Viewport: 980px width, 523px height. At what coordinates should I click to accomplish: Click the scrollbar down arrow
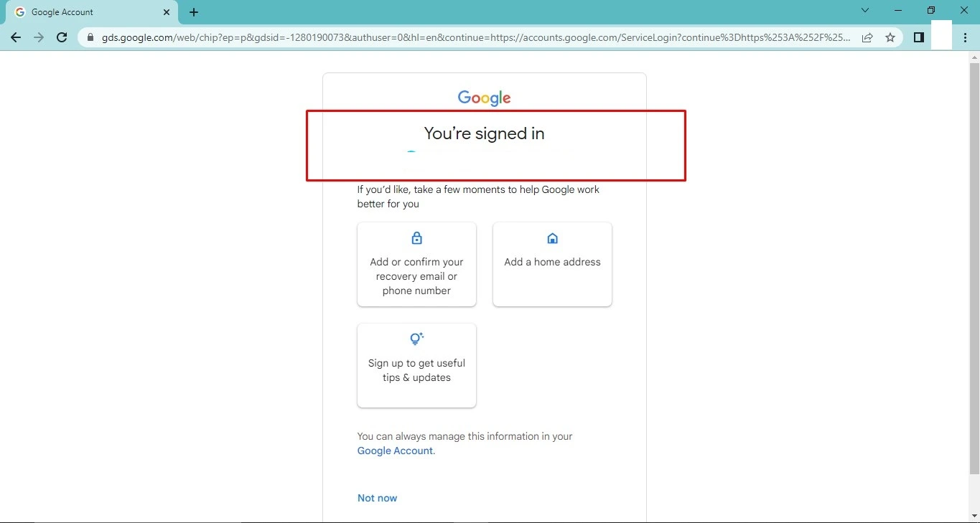tap(974, 516)
